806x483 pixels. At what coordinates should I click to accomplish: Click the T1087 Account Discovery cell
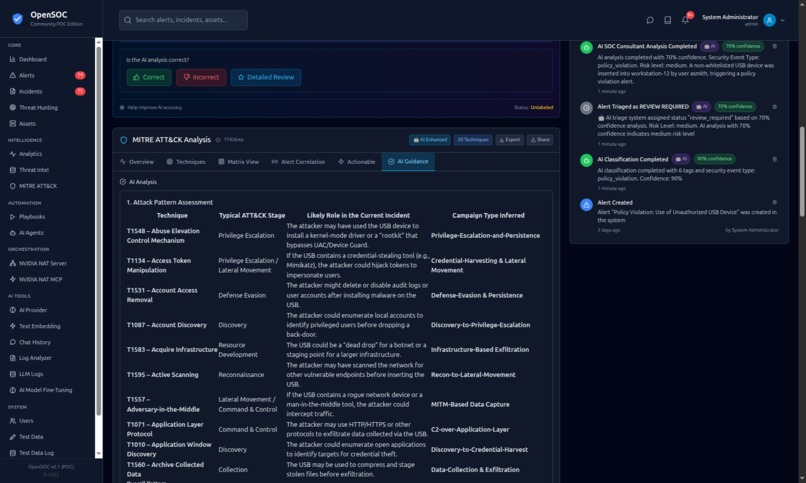point(171,325)
